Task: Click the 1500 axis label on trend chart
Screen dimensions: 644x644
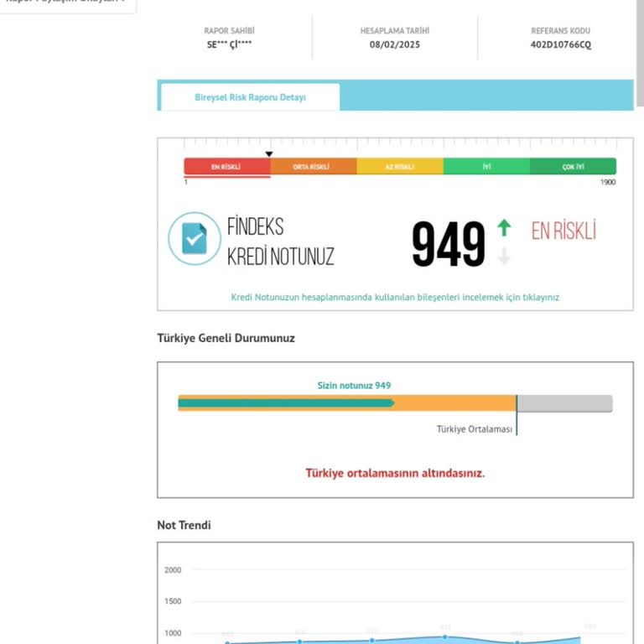Action: click(x=173, y=601)
